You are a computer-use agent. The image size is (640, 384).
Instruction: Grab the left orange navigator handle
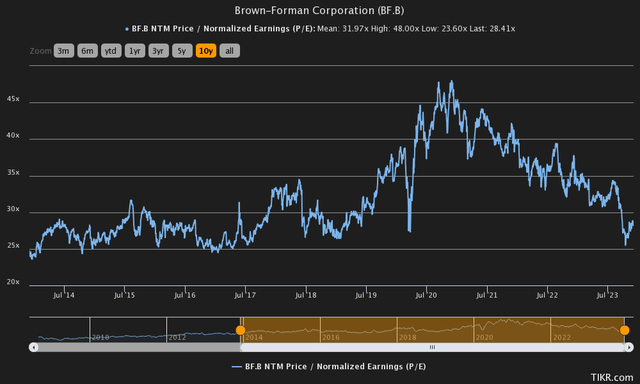point(240,330)
